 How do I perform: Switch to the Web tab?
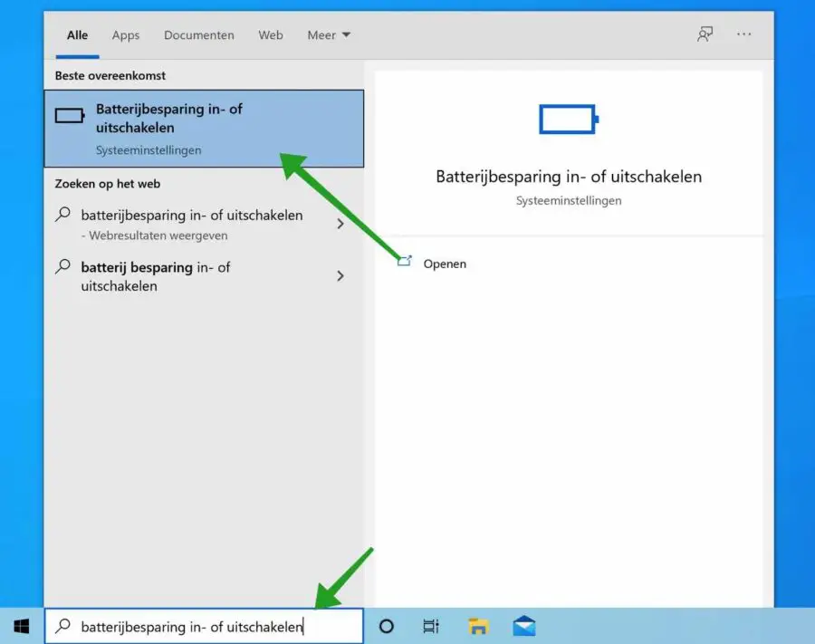coord(271,34)
